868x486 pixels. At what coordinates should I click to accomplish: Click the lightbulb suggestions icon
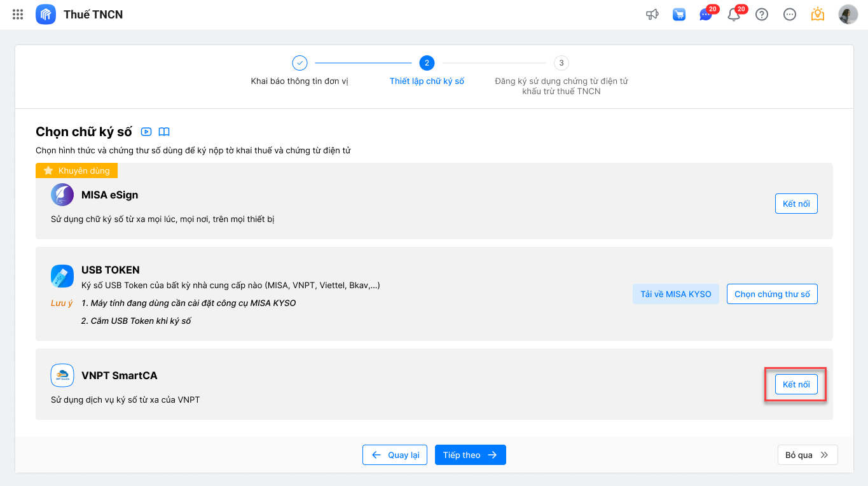click(x=818, y=14)
